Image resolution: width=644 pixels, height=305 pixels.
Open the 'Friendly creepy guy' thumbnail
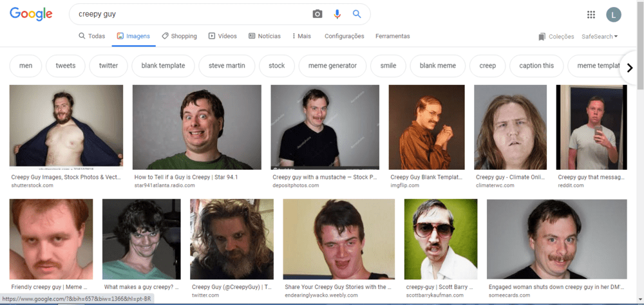[51, 239]
